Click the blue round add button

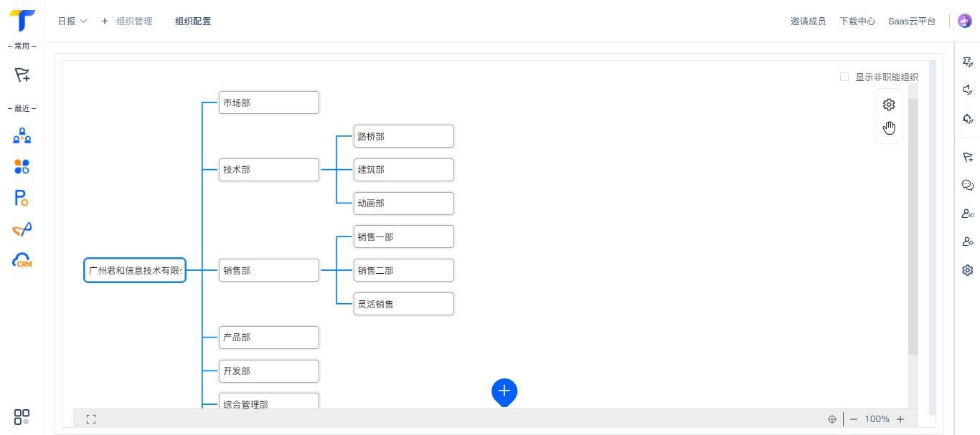click(504, 391)
